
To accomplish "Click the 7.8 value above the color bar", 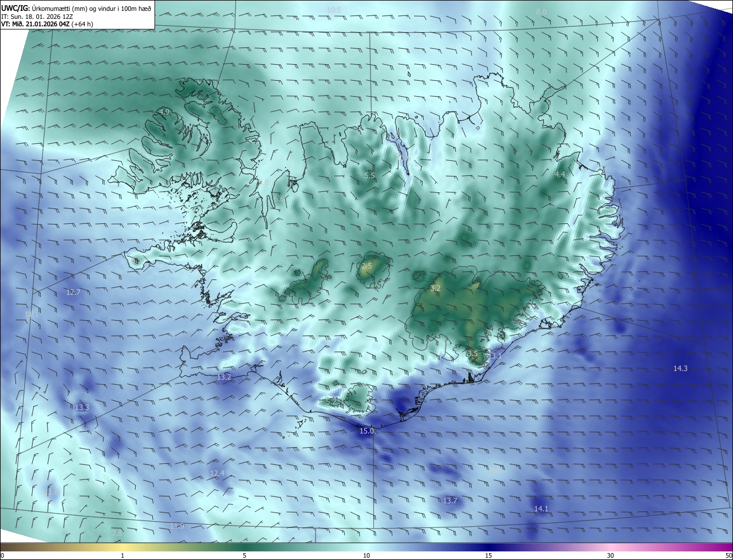I will point(117,533).
